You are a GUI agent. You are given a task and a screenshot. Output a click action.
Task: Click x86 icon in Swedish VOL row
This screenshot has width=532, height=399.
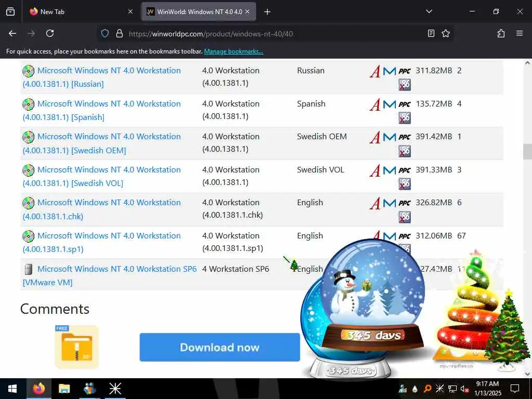point(404,184)
